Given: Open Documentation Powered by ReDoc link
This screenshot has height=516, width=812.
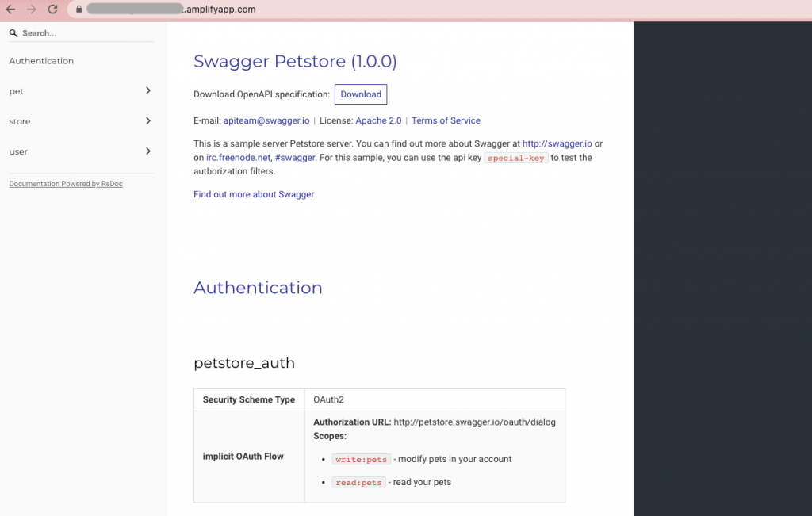Looking at the screenshot, I should click(x=66, y=184).
